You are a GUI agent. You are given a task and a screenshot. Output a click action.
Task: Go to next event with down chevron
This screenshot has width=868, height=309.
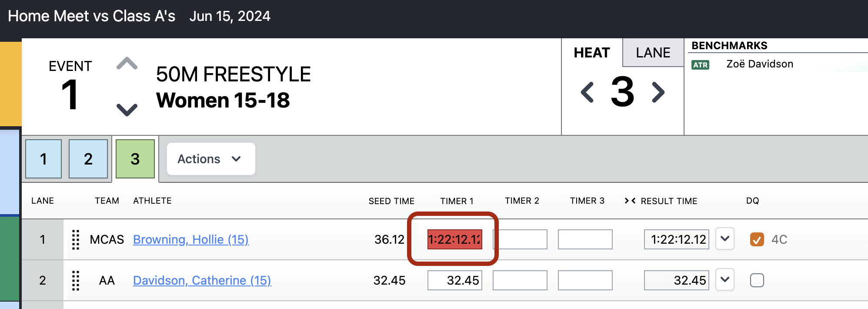coord(127,109)
